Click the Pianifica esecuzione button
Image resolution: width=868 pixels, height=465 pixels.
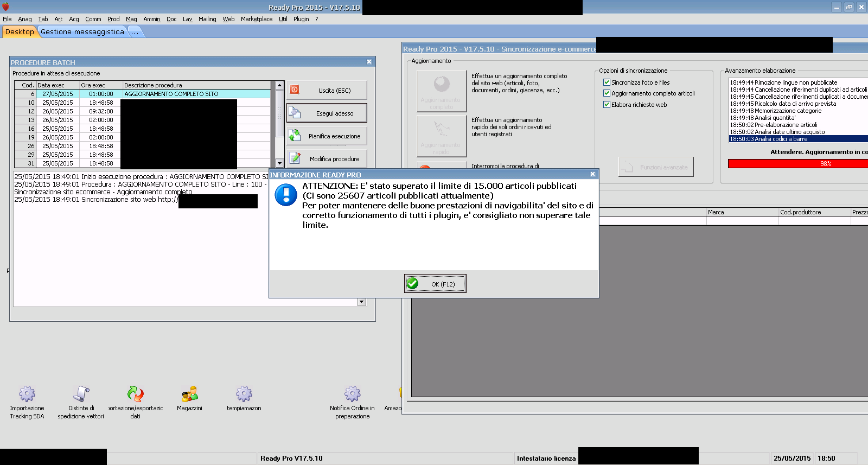point(327,135)
